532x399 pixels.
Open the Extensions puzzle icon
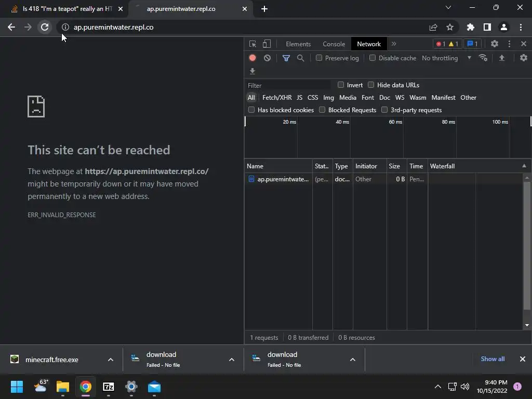pos(471,27)
